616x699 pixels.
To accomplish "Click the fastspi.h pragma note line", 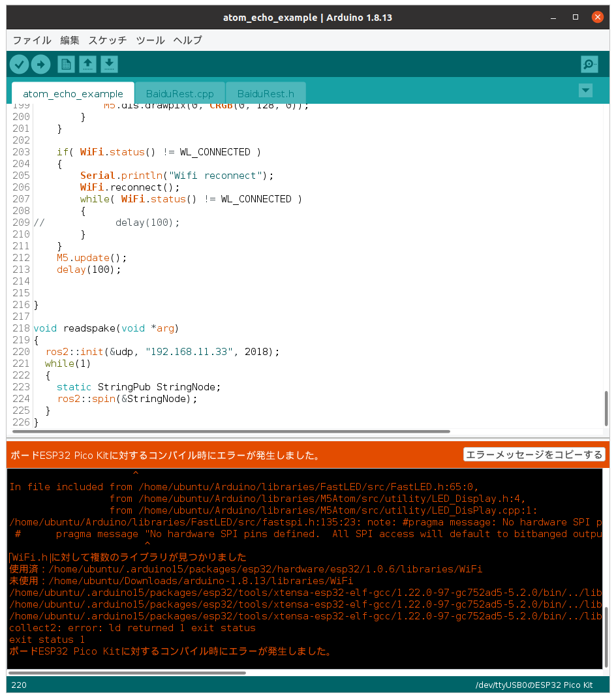I will click(x=305, y=522).
